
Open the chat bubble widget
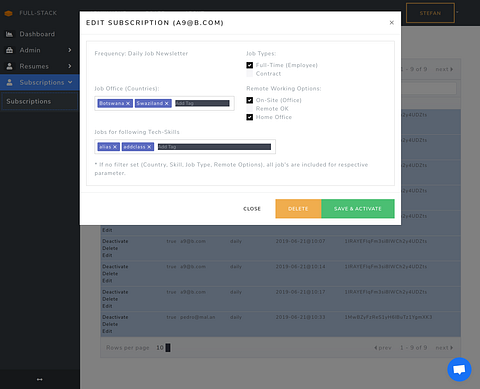(x=459, y=369)
